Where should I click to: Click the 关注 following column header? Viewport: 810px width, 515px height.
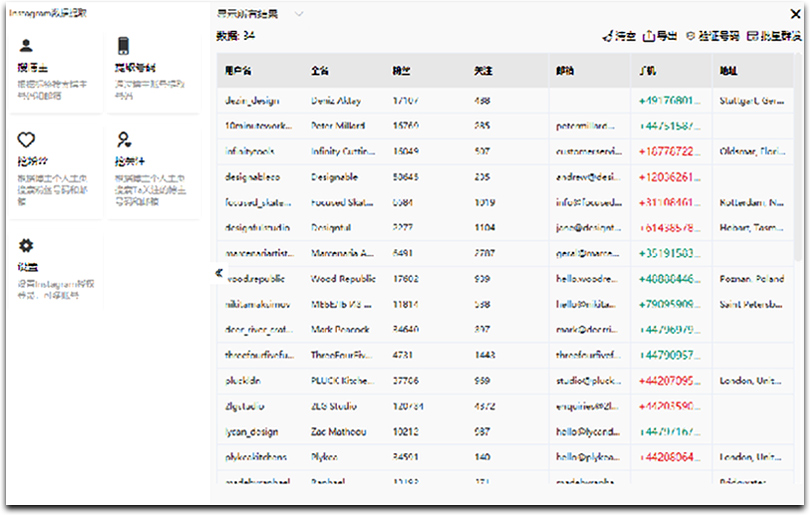[x=483, y=72]
